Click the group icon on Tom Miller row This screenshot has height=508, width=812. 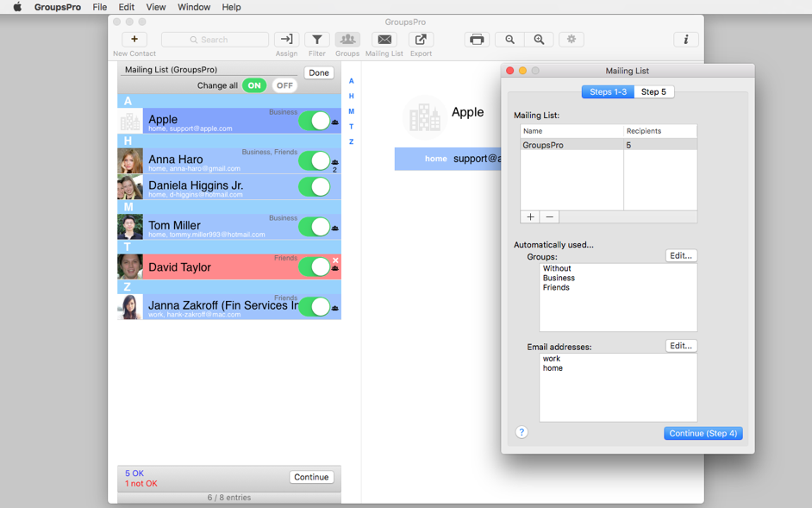pos(335,228)
